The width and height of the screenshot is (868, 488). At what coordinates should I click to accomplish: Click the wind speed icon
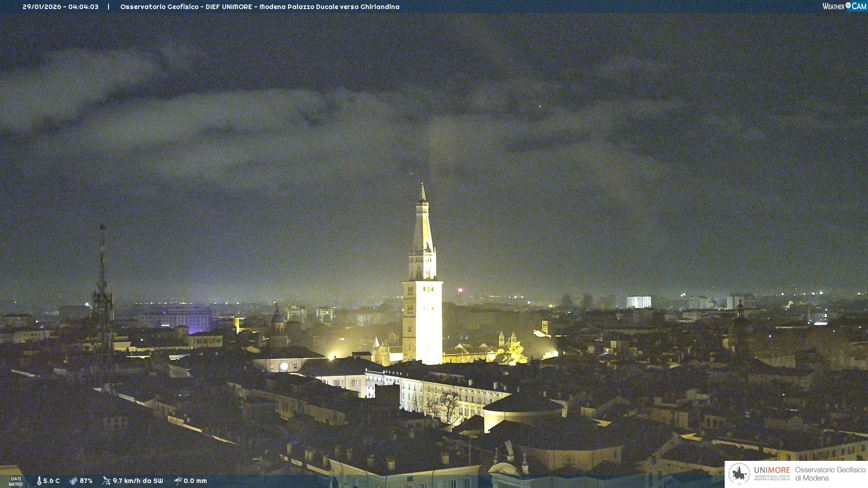(x=106, y=481)
